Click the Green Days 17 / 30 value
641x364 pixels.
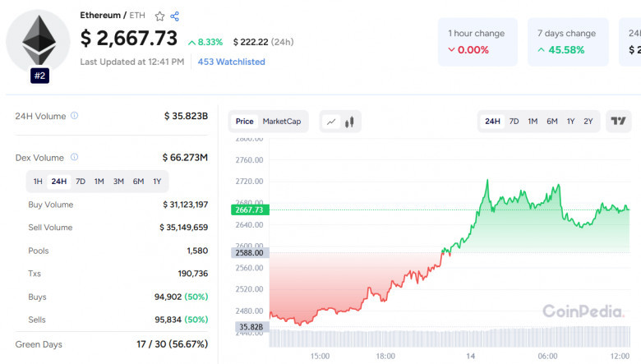(x=172, y=344)
